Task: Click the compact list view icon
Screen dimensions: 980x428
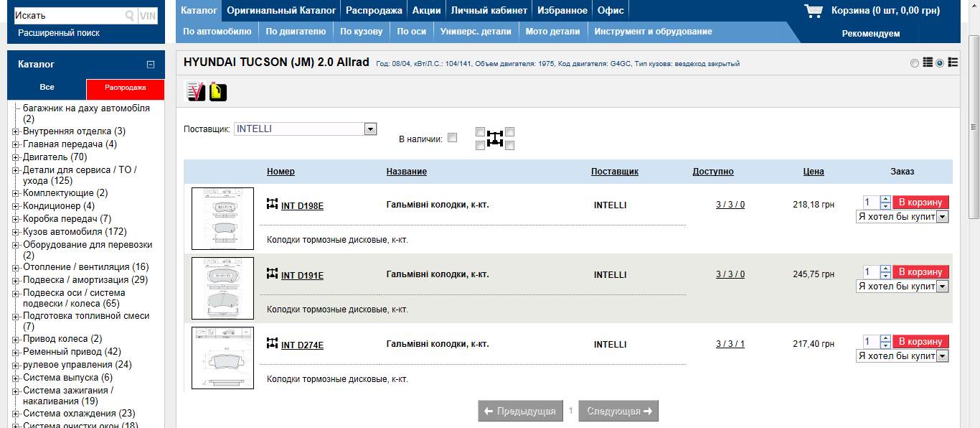Action: point(928,62)
